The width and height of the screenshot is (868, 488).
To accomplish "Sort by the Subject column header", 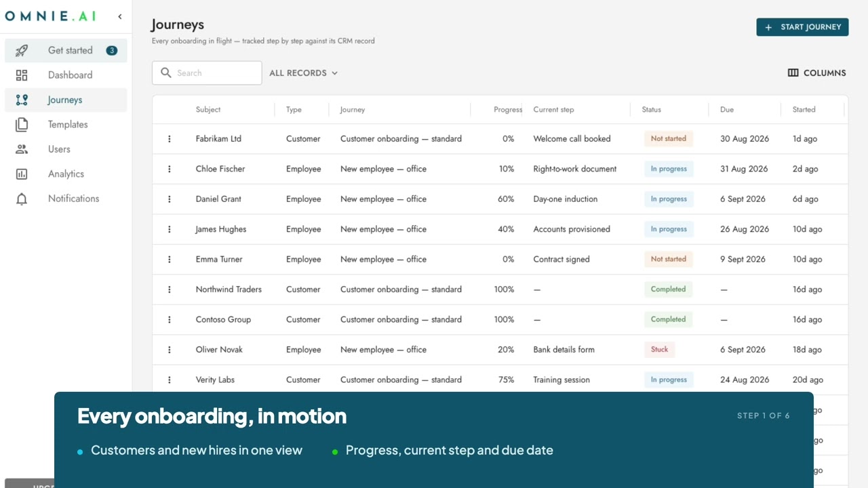I will pos(208,110).
